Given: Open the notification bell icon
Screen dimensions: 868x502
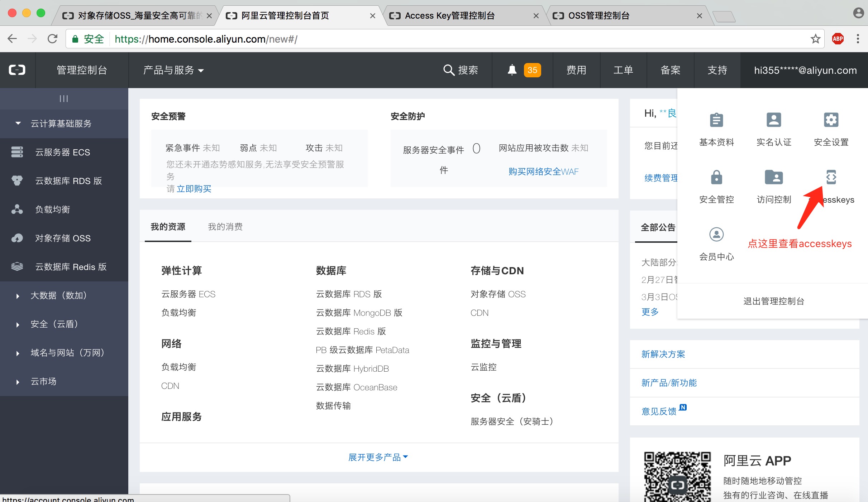Looking at the screenshot, I should pos(512,70).
